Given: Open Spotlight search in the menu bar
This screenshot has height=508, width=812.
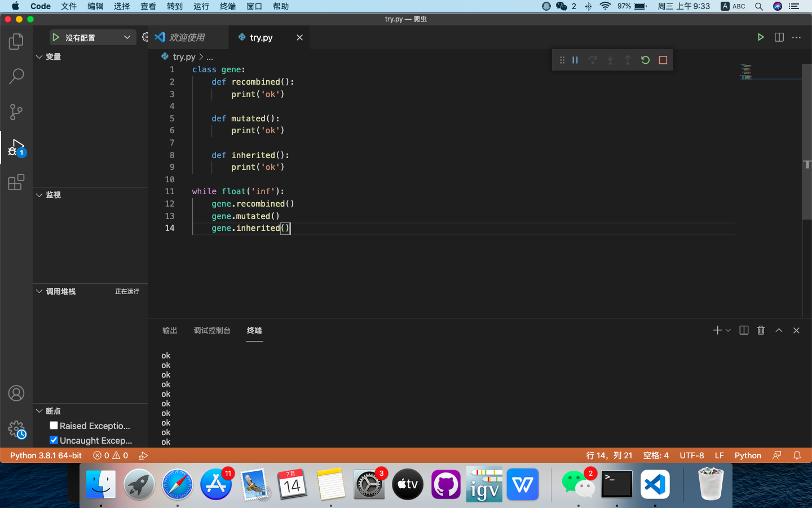Looking at the screenshot, I should click(759, 6).
